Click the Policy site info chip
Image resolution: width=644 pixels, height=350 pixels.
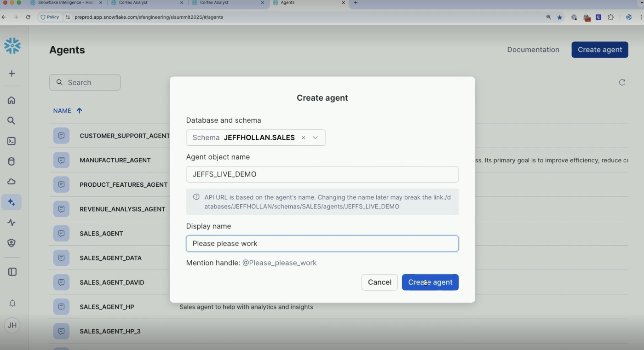coord(50,17)
